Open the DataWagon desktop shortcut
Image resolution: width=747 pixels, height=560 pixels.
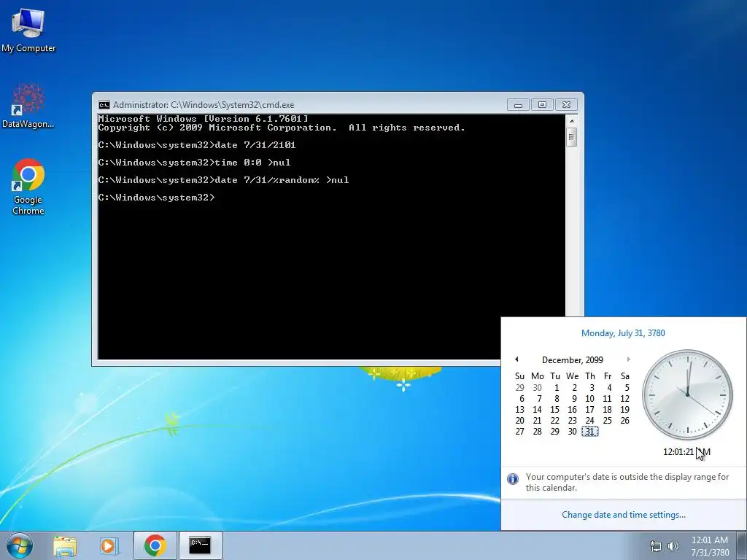28,106
